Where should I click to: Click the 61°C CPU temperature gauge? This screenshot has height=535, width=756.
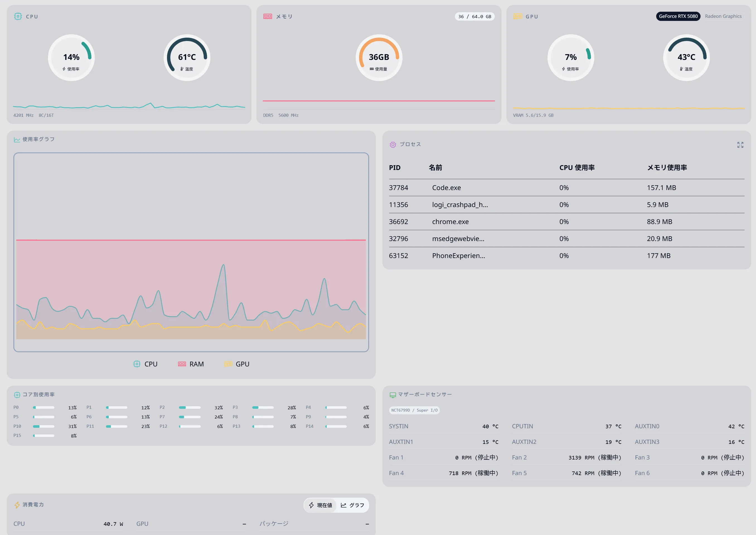coord(187,58)
